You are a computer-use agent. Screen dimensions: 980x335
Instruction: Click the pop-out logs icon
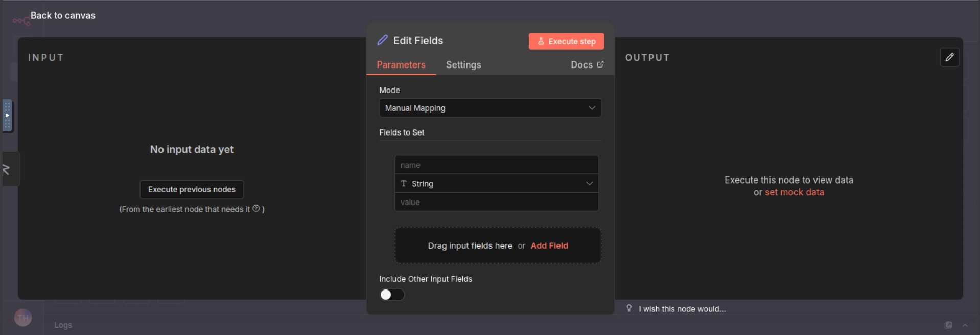tap(948, 325)
